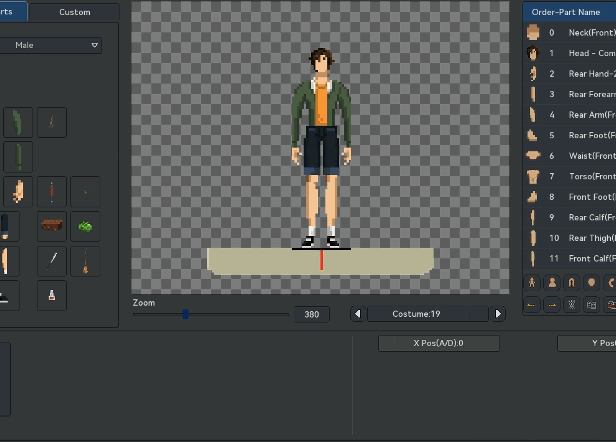Click the zoom value field showing 380
Image resolution: width=616 pixels, height=442 pixels.
[311, 314]
